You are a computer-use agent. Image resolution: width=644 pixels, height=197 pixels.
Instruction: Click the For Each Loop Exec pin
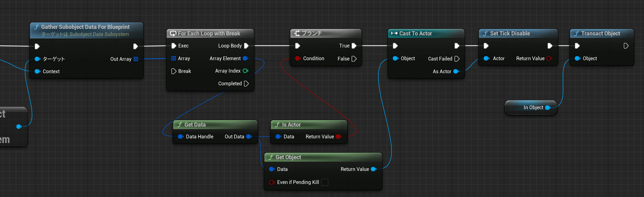point(174,46)
